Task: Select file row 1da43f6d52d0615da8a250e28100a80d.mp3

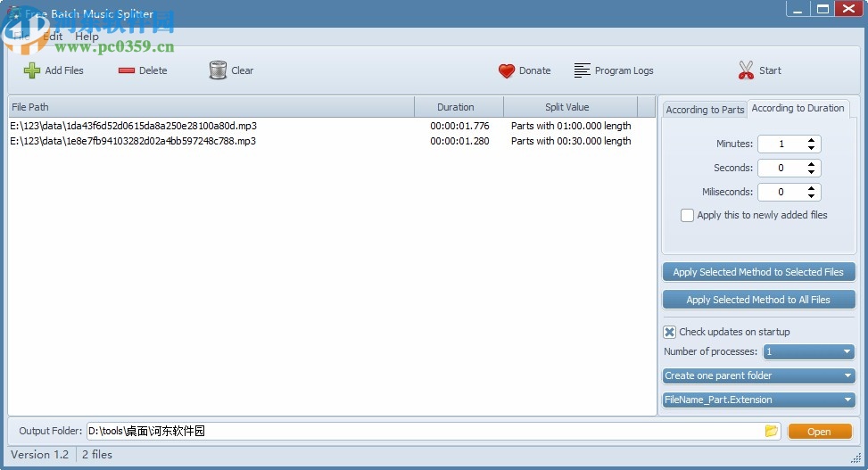Action: click(x=332, y=126)
